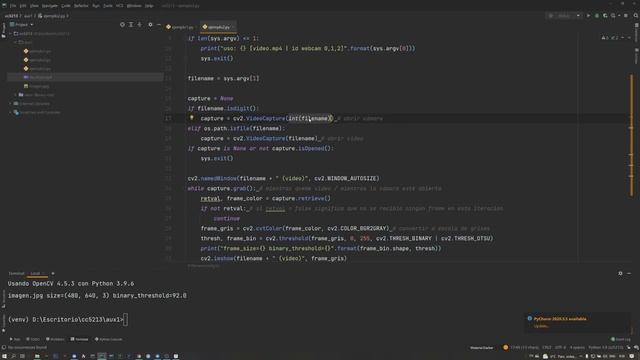Open the View menu
The image size is (640, 360).
34,6
